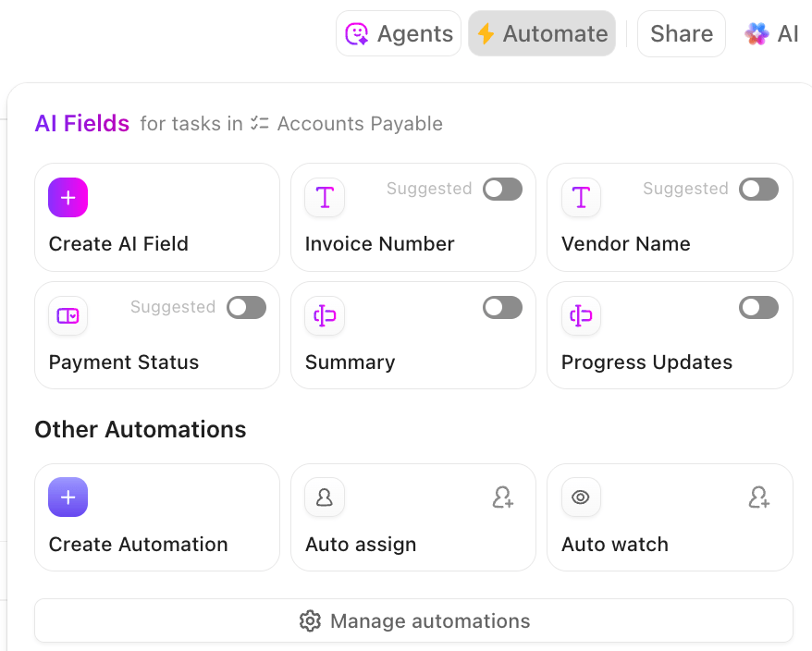Click the Create AI Field plus icon
This screenshot has height=651, width=812.
(68, 197)
